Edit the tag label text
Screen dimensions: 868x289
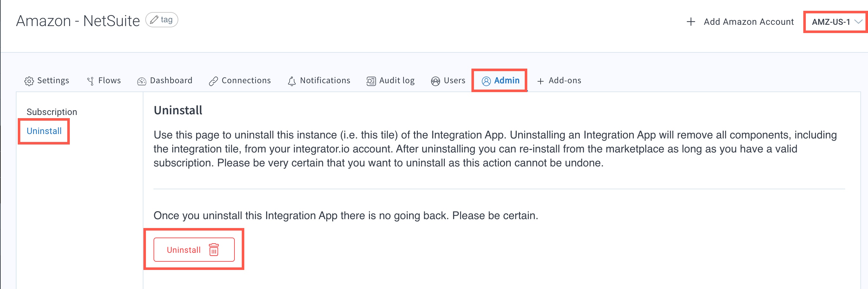click(x=167, y=20)
